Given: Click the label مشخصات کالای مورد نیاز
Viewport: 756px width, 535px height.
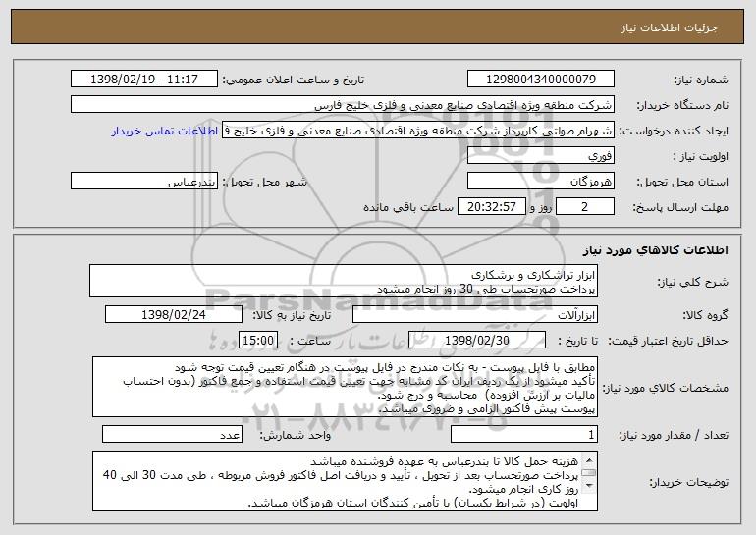Looking at the screenshot, I should (x=666, y=388).
